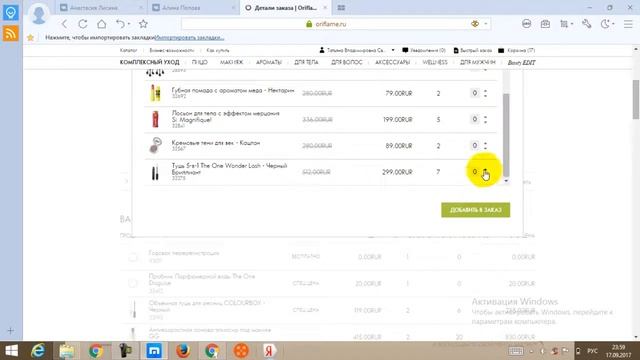Open the Как купить link
This screenshot has height=360, width=640.
[x=218, y=50]
